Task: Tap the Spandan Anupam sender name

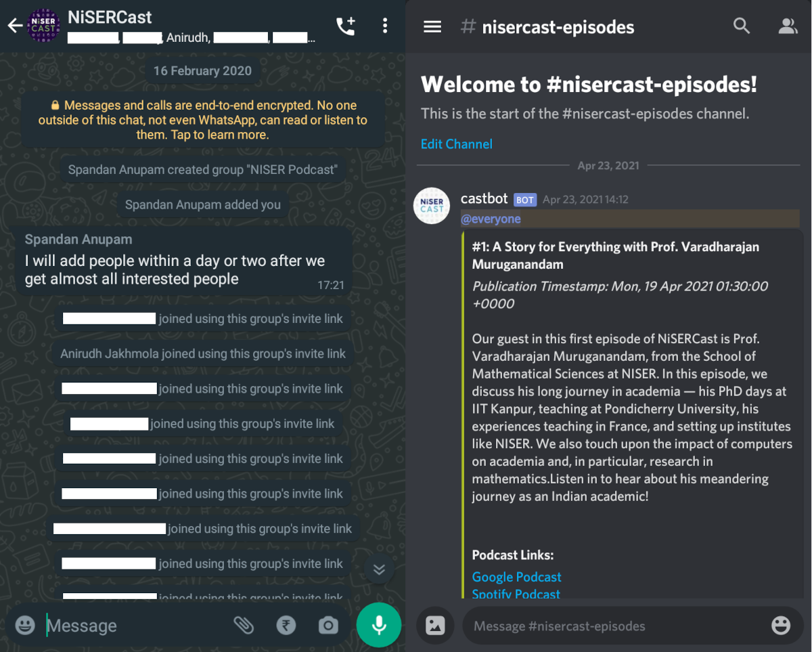Action: click(78, 240)
